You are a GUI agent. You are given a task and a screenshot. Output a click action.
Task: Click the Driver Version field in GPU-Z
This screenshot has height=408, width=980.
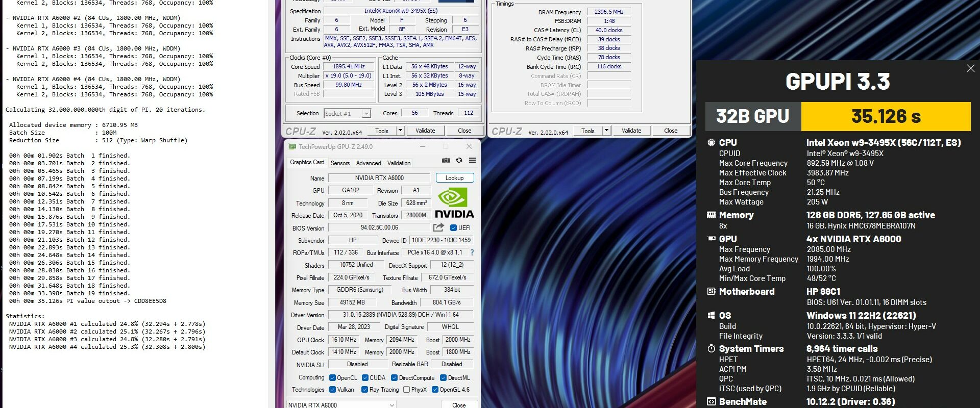[x=401, y=315]
